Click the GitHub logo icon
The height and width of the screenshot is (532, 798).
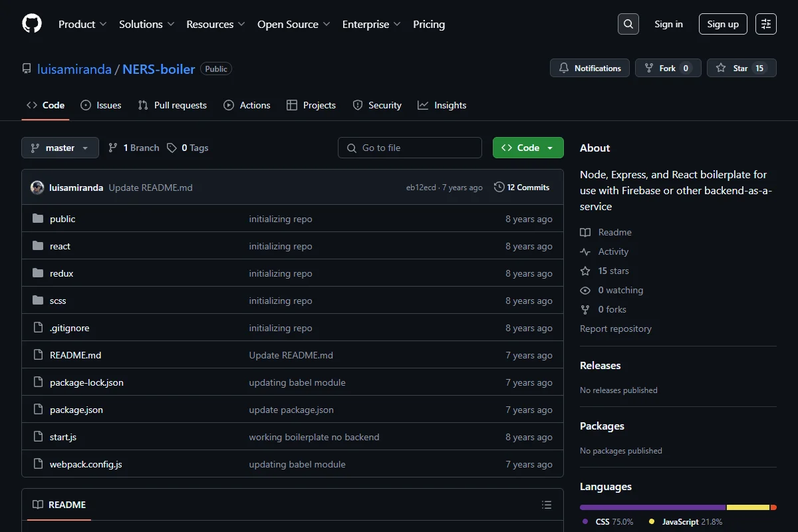click(32, 24)
